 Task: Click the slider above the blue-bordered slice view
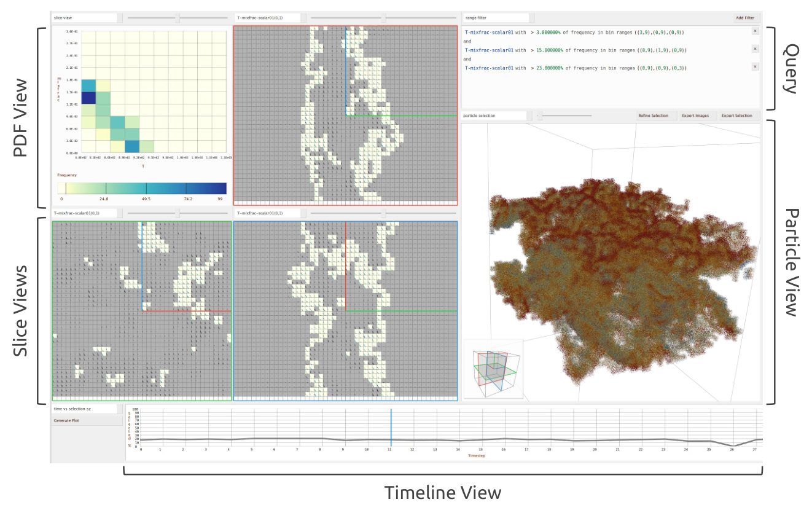[x=384, y=213]
